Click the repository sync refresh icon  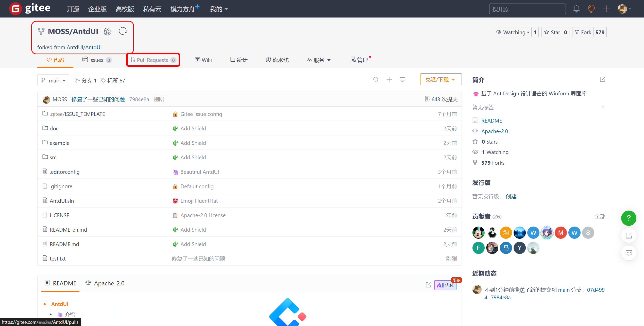[123, 31]
